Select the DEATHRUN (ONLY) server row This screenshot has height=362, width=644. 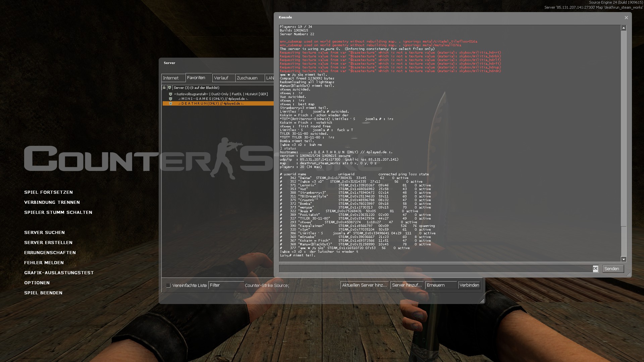coord(218,104)
